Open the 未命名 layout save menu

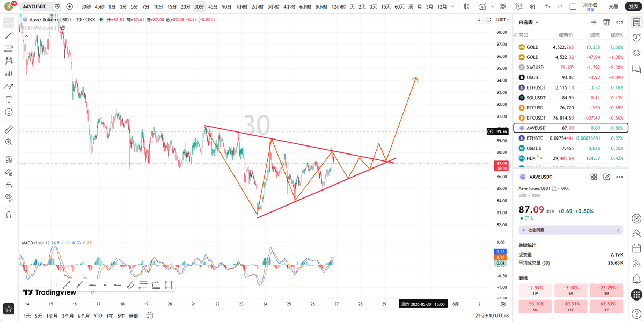[590, 6]
